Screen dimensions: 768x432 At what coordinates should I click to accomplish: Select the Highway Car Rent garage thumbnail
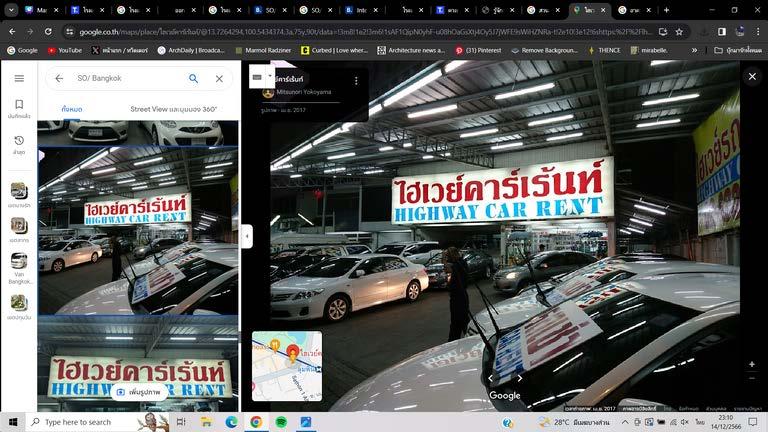coord(138,231)
